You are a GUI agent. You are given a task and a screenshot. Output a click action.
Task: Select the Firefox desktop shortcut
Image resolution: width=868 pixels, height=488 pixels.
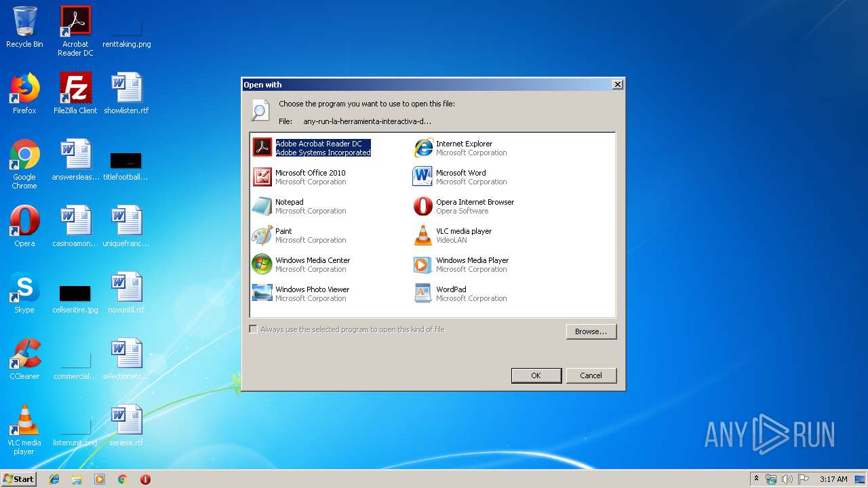[x=24, y=94]
